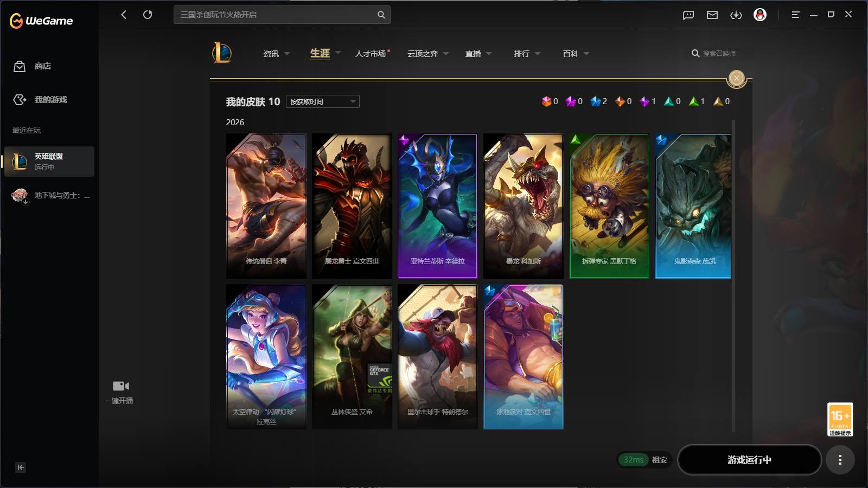This screenshot has height=488, width=868.
Task: Close the skins panel with round X
Action: pyautogui.click(x=736, y=79)
